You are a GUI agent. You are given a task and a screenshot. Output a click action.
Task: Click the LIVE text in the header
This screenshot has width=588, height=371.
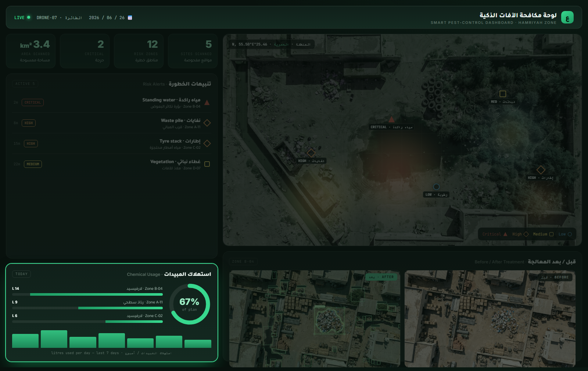coord(19,18)
